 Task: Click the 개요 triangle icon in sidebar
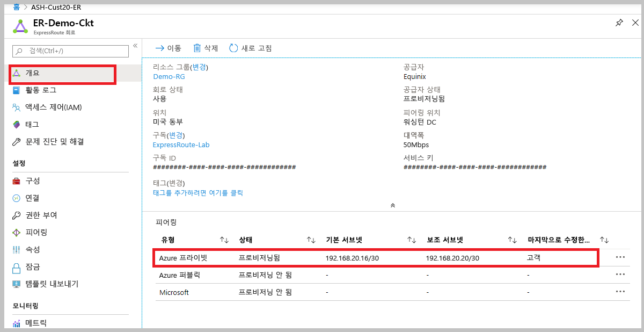pos(17,73)
